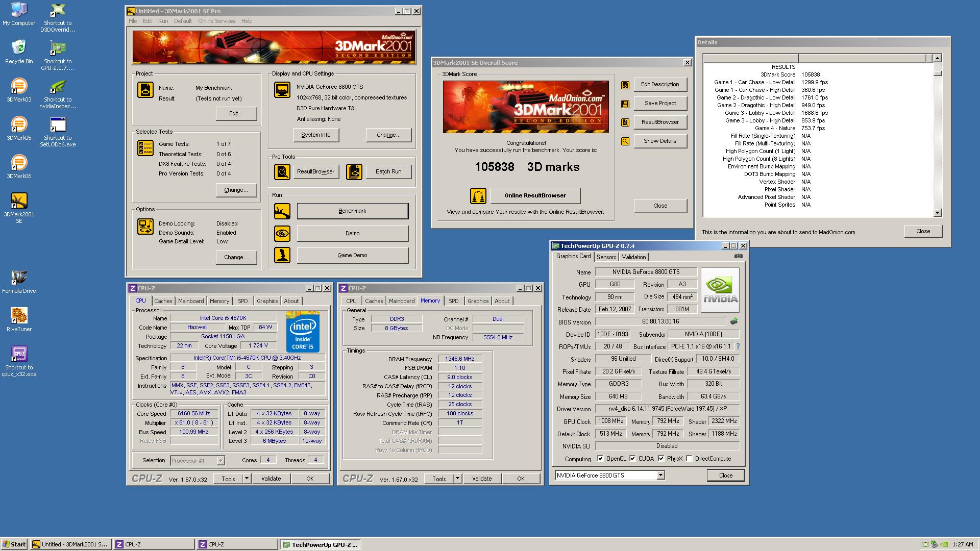
Task: Click the Benchmark button
Action: pos(352,211)
